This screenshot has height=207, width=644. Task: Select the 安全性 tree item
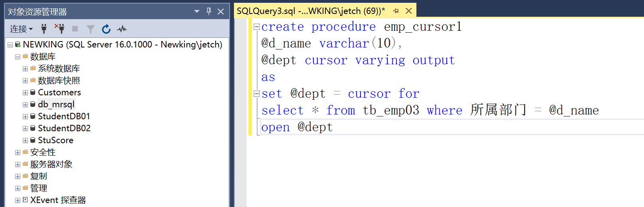(43, 152)
